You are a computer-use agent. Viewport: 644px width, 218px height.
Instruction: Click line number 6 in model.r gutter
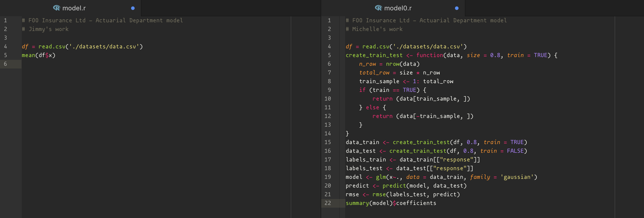[x=5, y=64]
